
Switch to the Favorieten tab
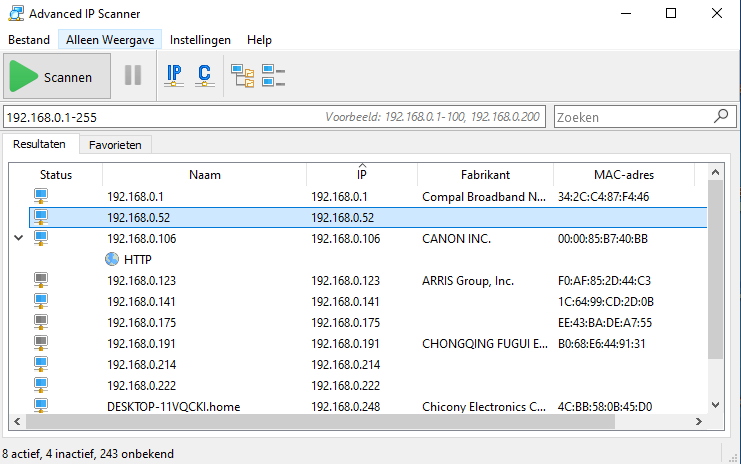(115, 145)
